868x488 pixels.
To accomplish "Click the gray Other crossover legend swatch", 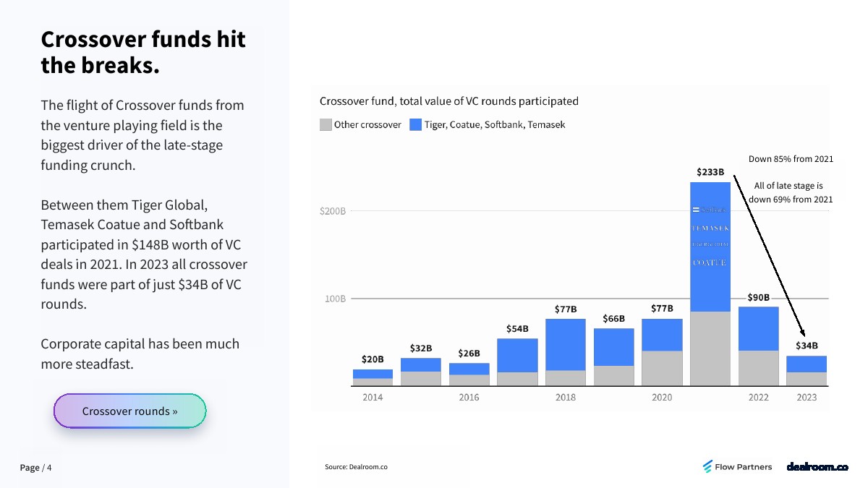I will (326, 124).
